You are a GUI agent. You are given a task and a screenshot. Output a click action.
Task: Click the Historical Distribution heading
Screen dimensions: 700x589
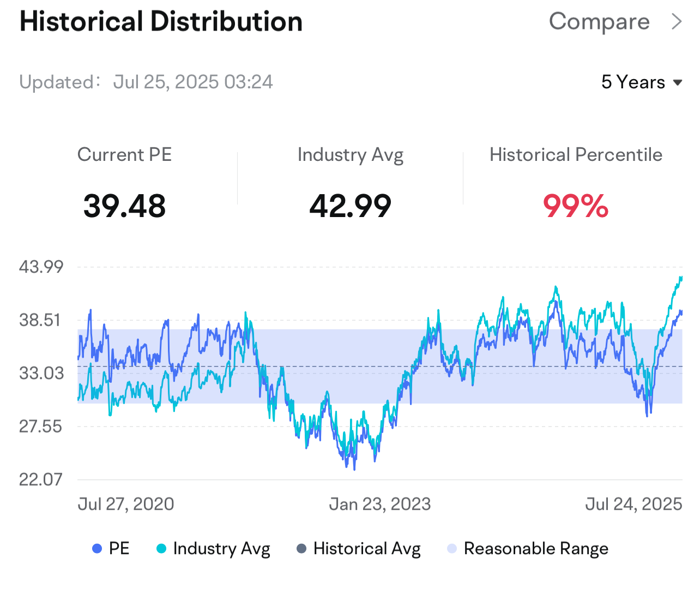click(x=161, y=22)
